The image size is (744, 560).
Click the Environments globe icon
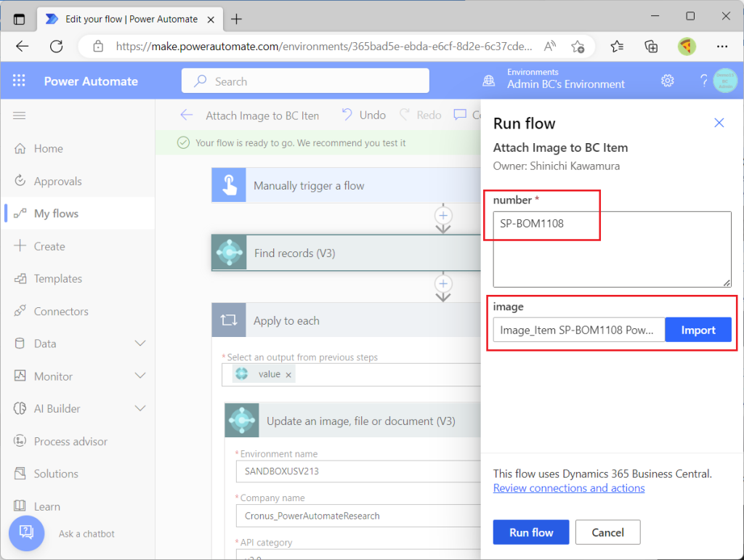tap(489, 81)
